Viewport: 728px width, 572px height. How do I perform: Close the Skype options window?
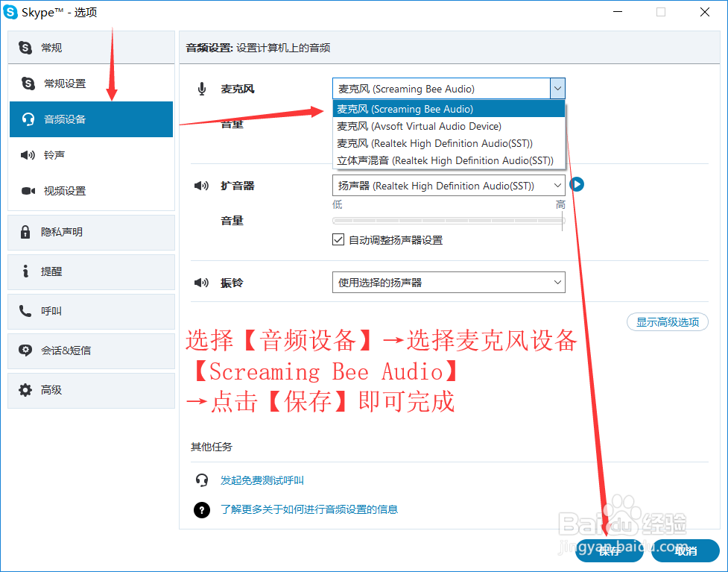pos(704,12)
